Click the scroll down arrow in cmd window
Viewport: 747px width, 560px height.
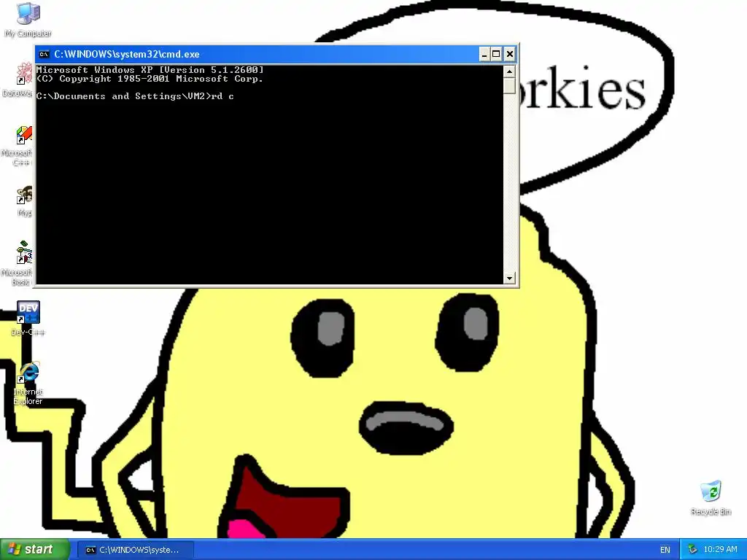[x=509, y=278]
